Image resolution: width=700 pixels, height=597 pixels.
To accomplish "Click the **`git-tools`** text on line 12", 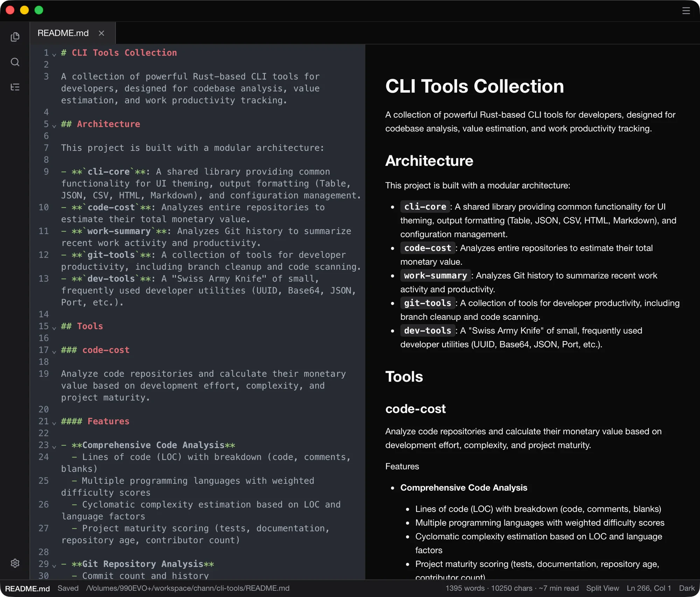I will (111, 255).
